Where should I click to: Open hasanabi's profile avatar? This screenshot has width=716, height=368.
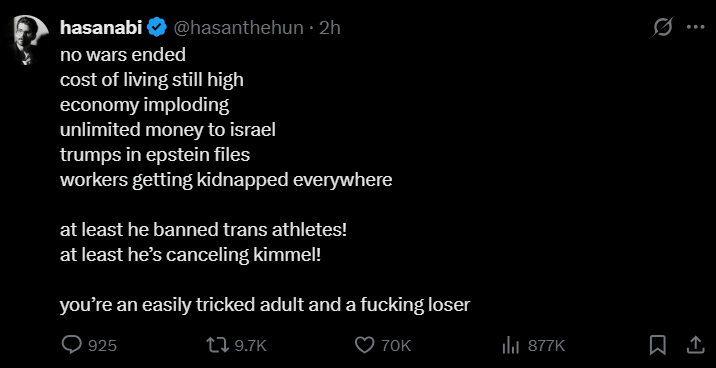tap(32, 40)
